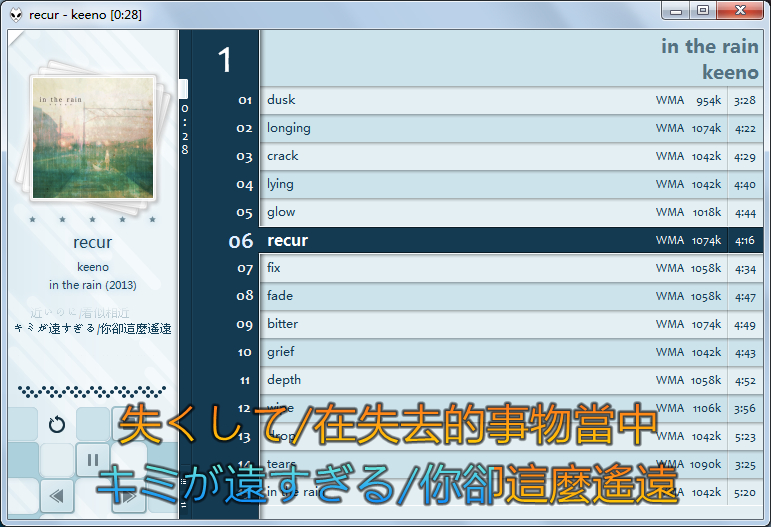Click the 5:20 duration of track 15

click(745, 493)
